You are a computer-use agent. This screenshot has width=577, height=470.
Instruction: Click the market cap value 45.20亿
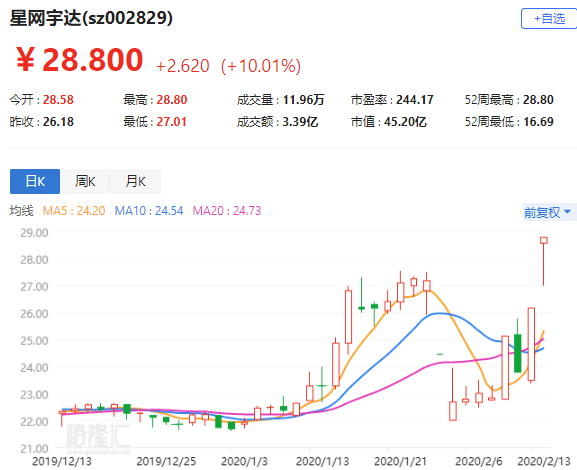pos(405,122)
